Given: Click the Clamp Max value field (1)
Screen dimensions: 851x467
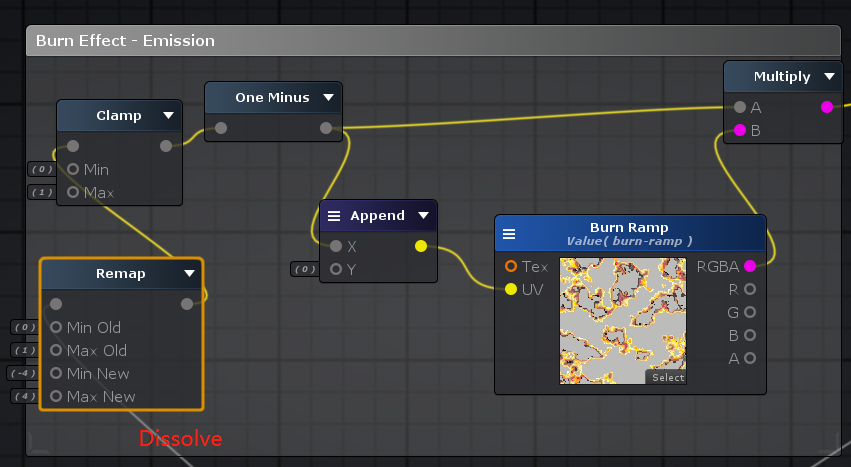Looking at the screenshot, I should (42, 192).
